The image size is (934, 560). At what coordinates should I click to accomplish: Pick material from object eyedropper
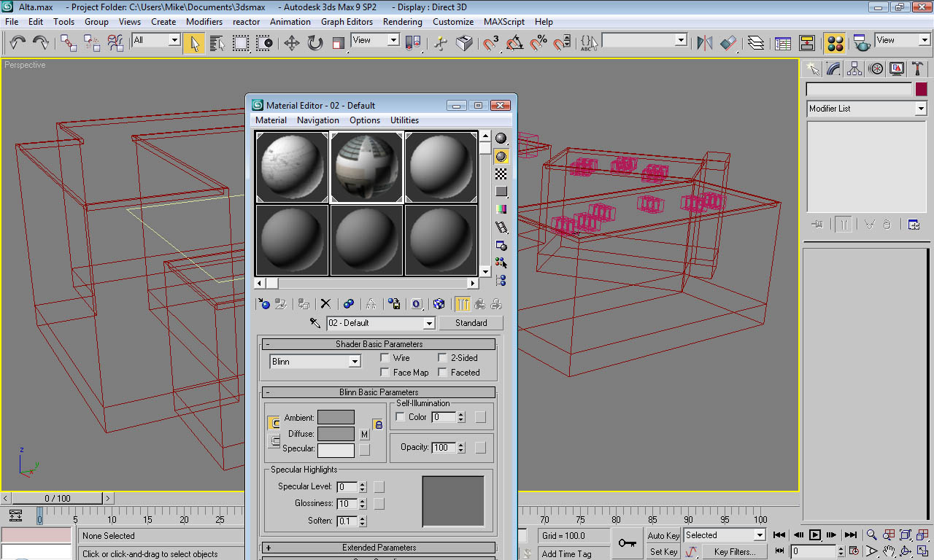click(315, 323)
